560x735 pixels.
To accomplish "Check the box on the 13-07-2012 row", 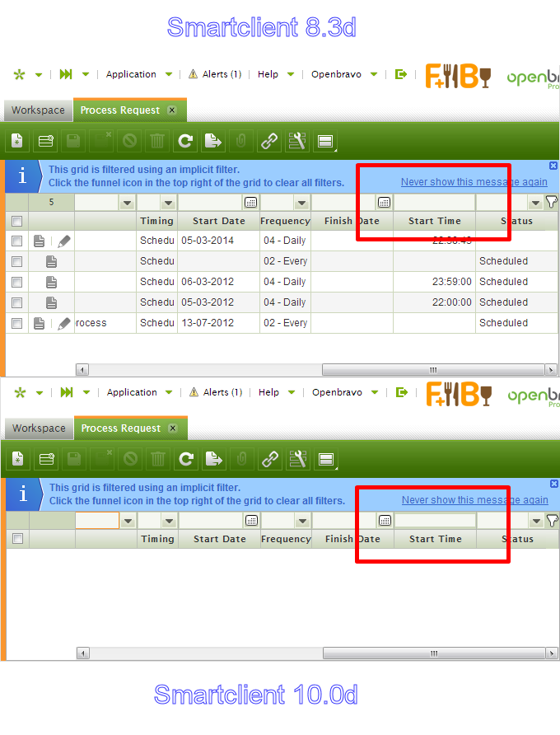I will tap(16, 323).
